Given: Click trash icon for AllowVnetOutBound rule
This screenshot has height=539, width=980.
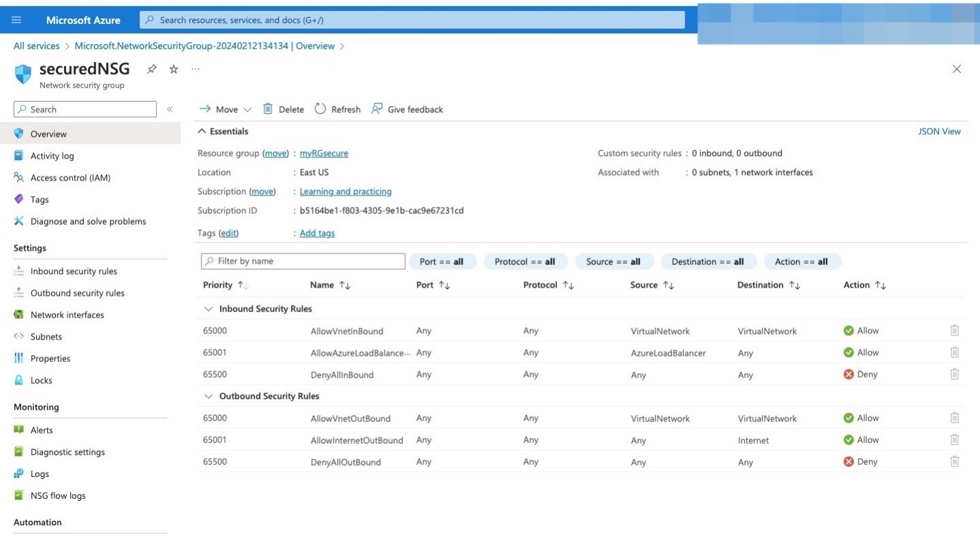Looking at the screenshot, I should (x=955, y=418).
